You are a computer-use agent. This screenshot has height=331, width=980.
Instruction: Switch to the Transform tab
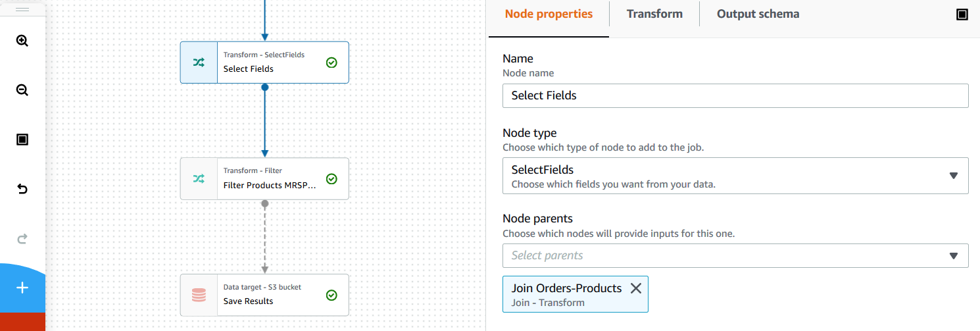(x=654, y=14)
